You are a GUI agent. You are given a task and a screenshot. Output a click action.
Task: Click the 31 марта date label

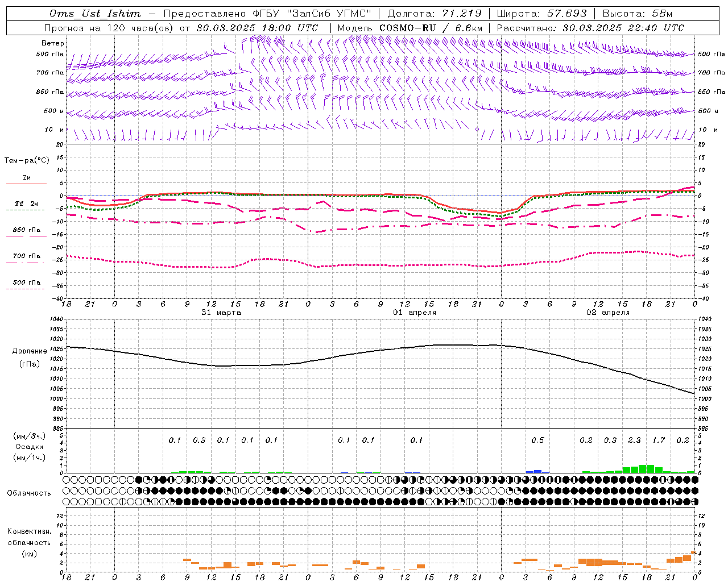tap(221, 312)
